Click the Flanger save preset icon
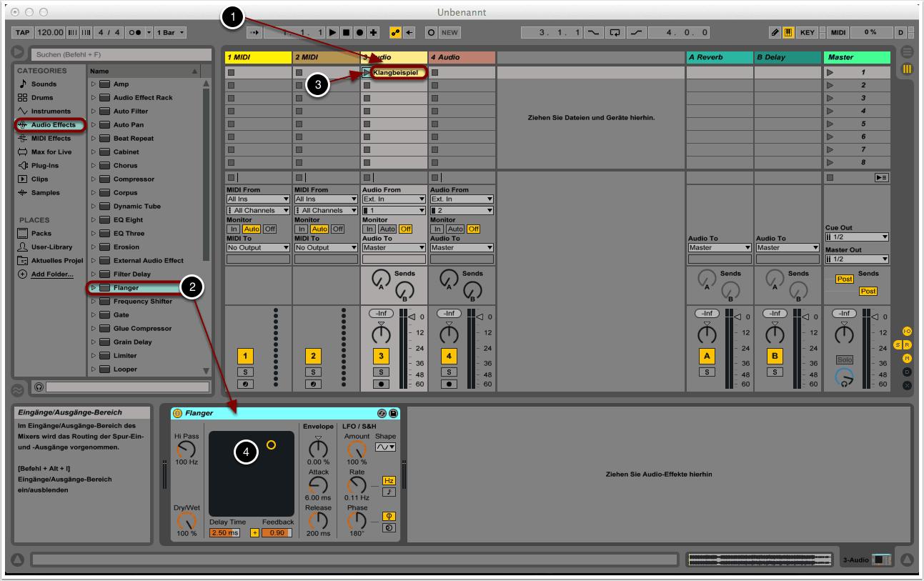This screenshot has height=581, width=924. click(x=393, y=413)
